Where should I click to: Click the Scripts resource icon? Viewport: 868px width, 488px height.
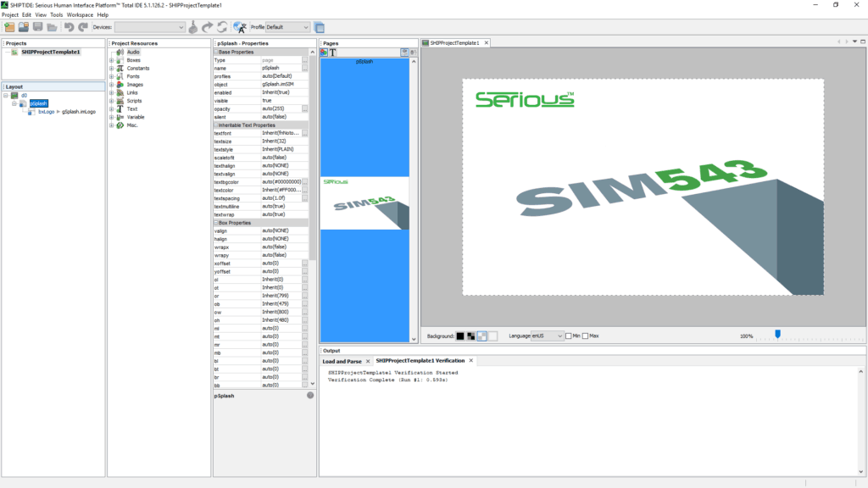click(x=120, y=101)
